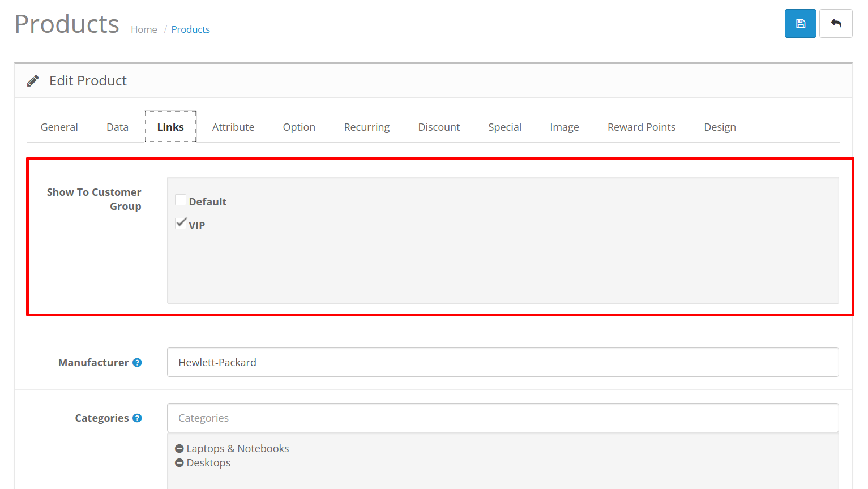The width and height of the screenshot is (868, 489).
Task: Switch to the Design tab
Action: pyautogui.click(x=720, y=127)
